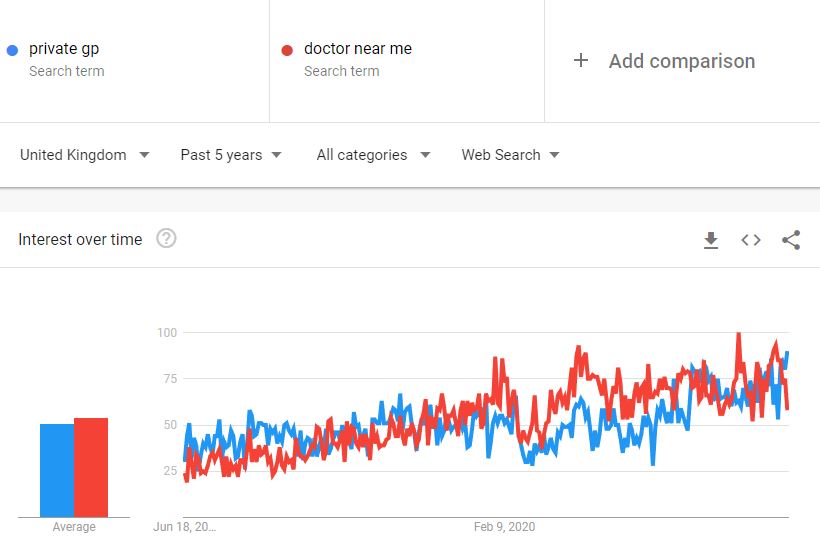Click the blue dot for private gp
820x554 pixels.
[12, 50]
